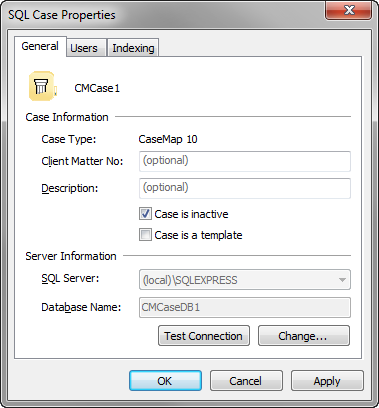
Task: Open the SQL Server dropdown
Action: [x=245, y=280]
